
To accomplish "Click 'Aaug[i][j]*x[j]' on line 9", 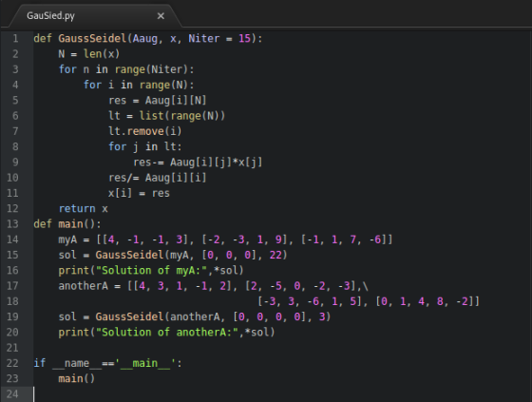I will [217, 163].
